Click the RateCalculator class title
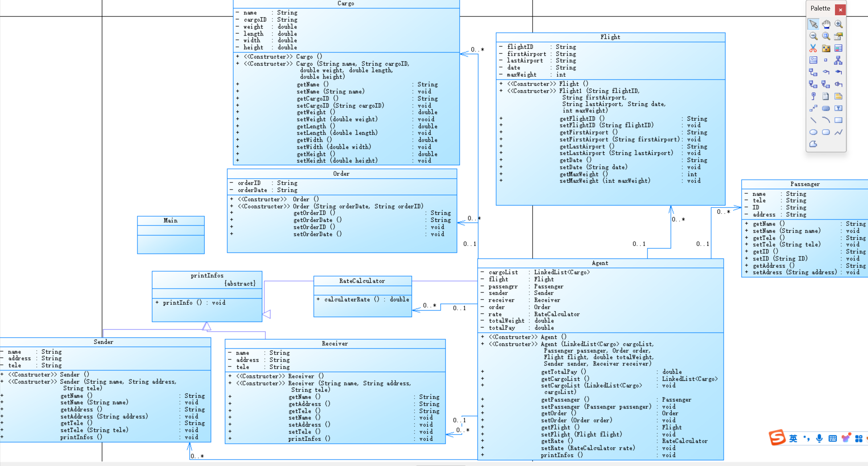Screen dimensions: 868x466 362,281
